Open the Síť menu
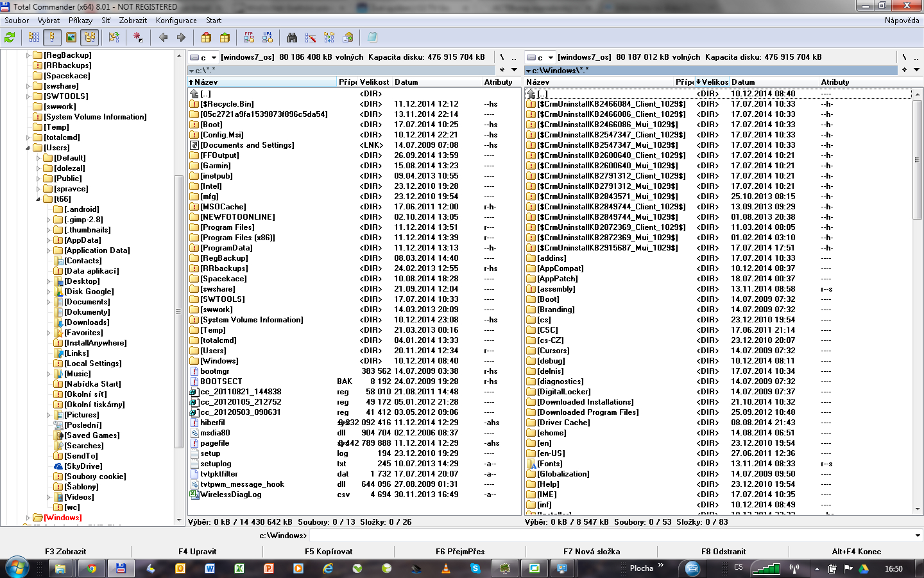The width and height of the screenshot is (924, 578). click(106, 21)
